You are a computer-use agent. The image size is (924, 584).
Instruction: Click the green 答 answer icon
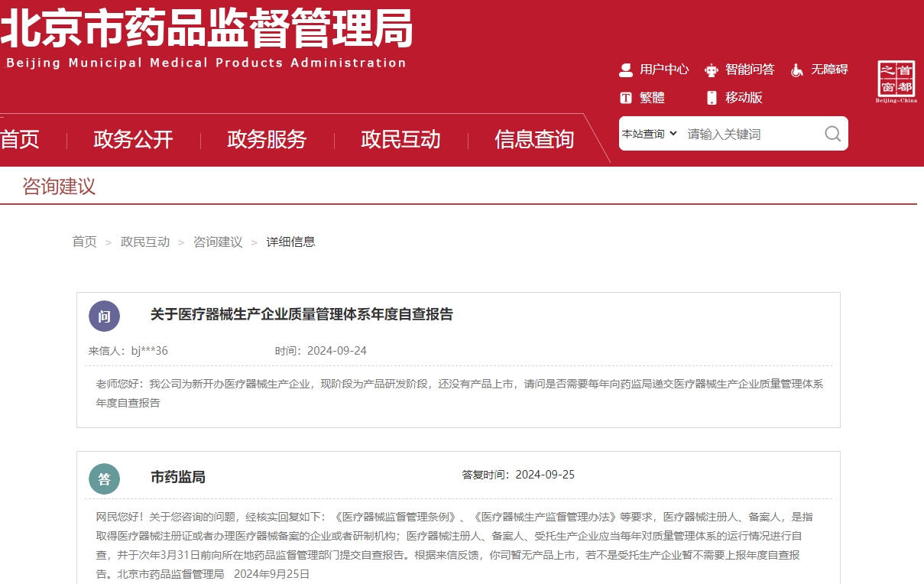[x=105, y=479]
